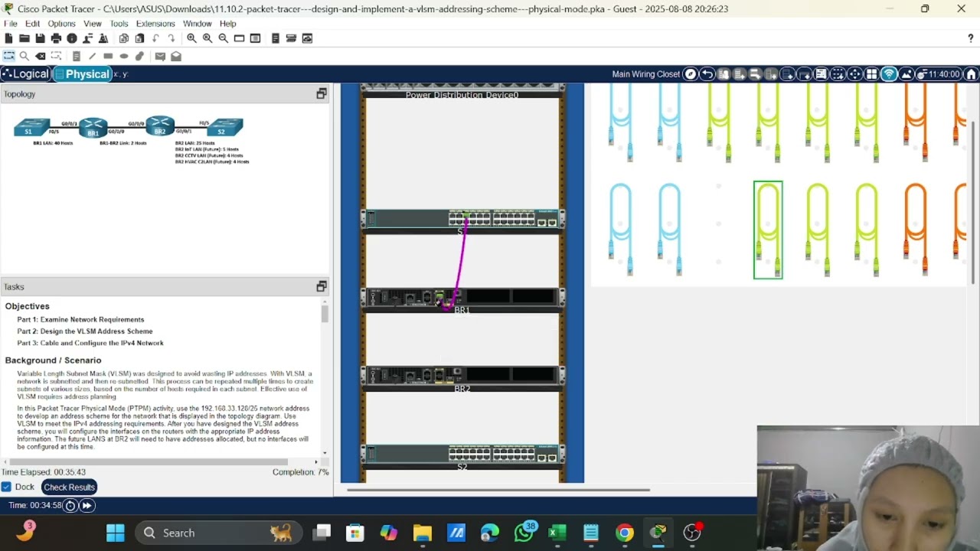This screenshot has width=980, height=551.
Task: Click switch S2 in the rack
Action: coord(462,455)
